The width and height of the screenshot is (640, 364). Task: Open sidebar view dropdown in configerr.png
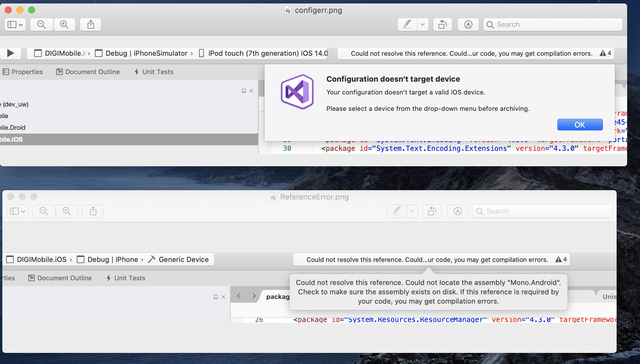click(15, 24)
